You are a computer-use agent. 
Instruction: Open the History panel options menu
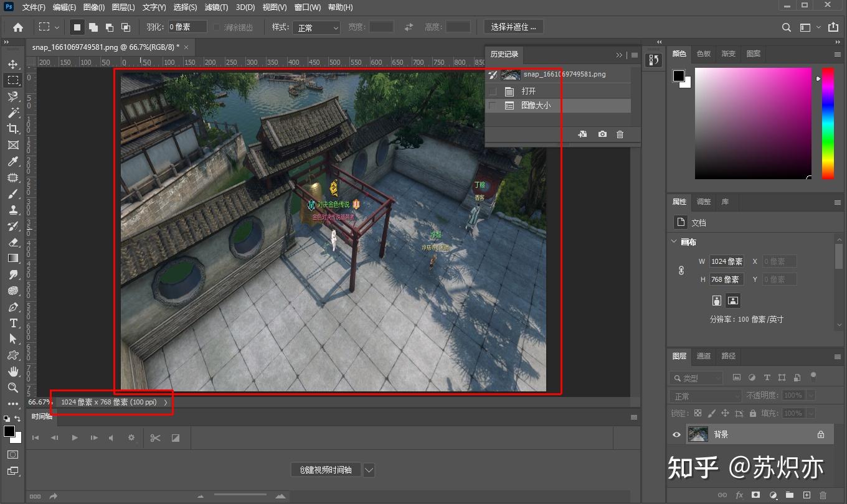coord(635,55)
